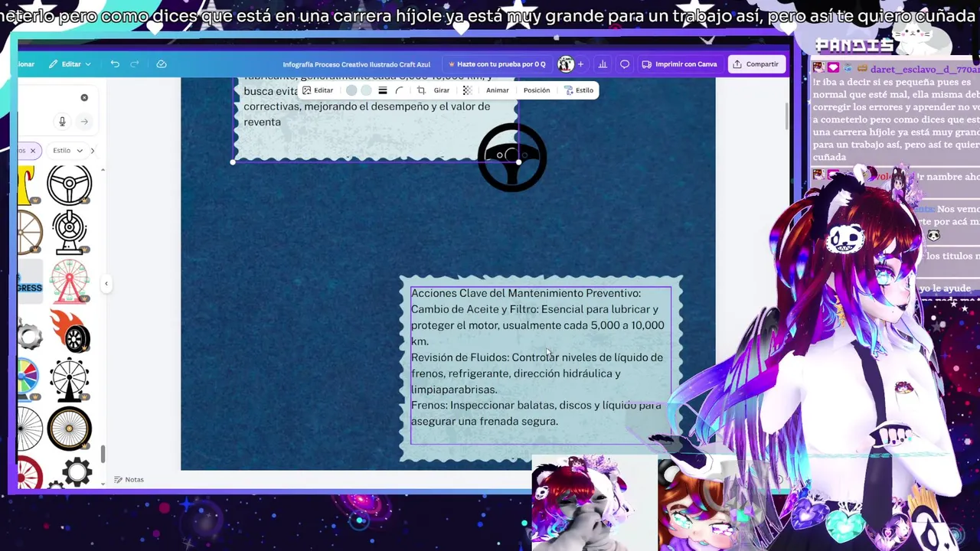Click the side panel vertical scrollbar thumb
The width and height of the screenshot is (980, 551).
point(103,454)
